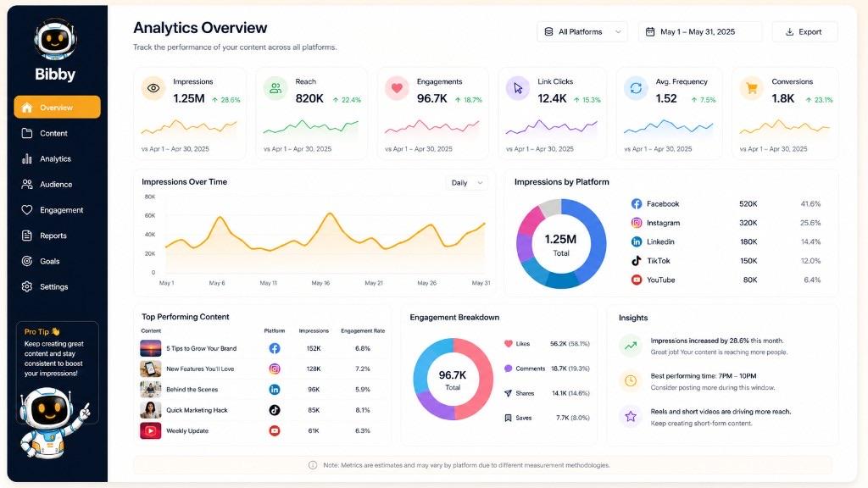
Task: Click the 5 Tips to Grow Your Brand thumbnail
Action: (x=151, y=348)
